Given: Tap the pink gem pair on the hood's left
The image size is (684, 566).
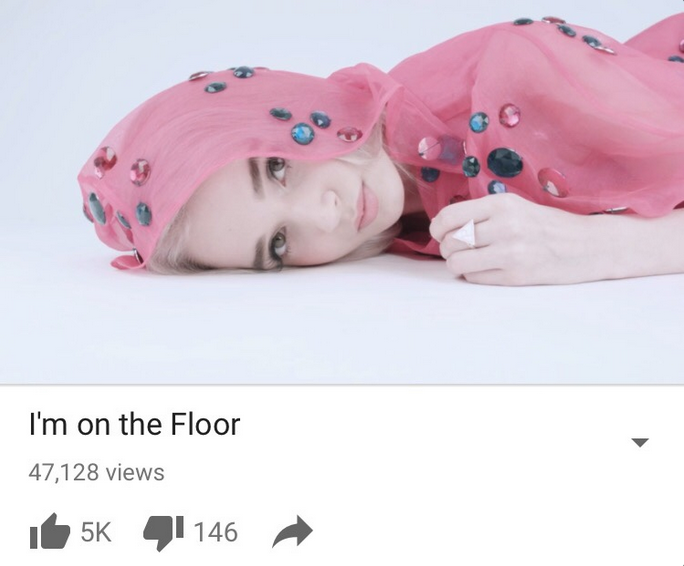Looking at the screenshot, I should [x=123, y=165].
